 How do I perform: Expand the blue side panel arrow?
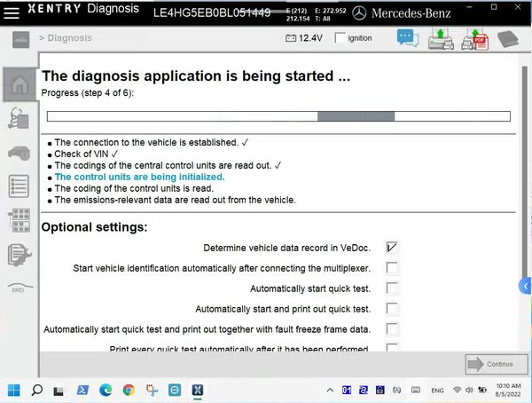[525, 287]
